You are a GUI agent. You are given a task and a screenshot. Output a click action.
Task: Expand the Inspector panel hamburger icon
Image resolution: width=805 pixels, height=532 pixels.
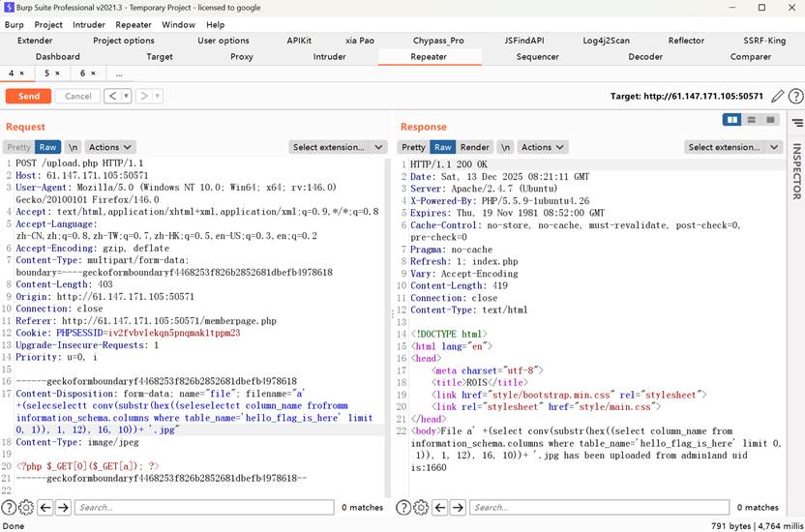tap(797, 123)
